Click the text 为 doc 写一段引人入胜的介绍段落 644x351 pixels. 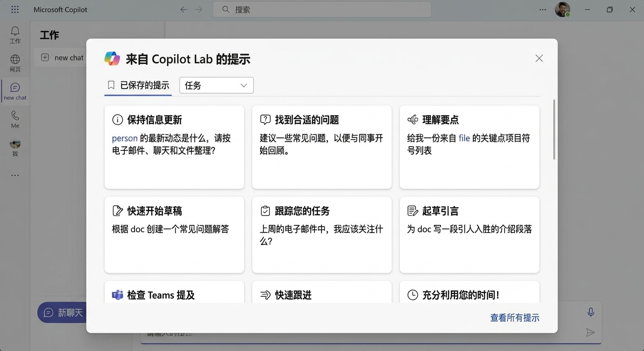470,229
